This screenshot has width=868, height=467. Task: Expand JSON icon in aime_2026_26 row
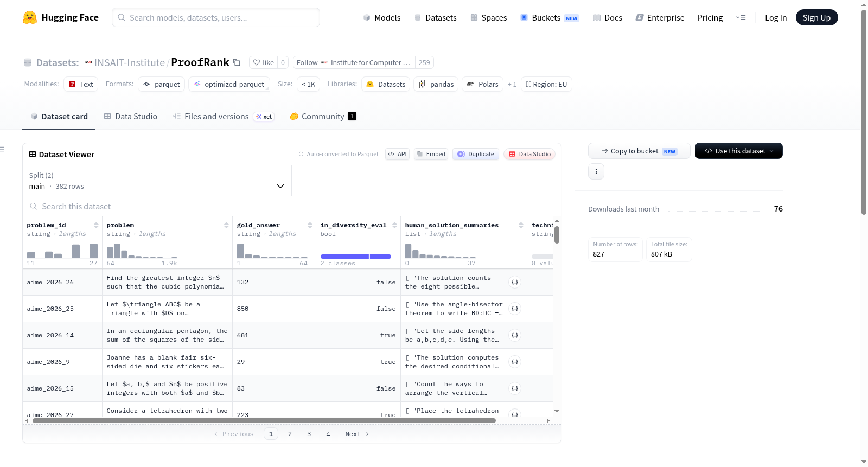click(x=515, y=282)
